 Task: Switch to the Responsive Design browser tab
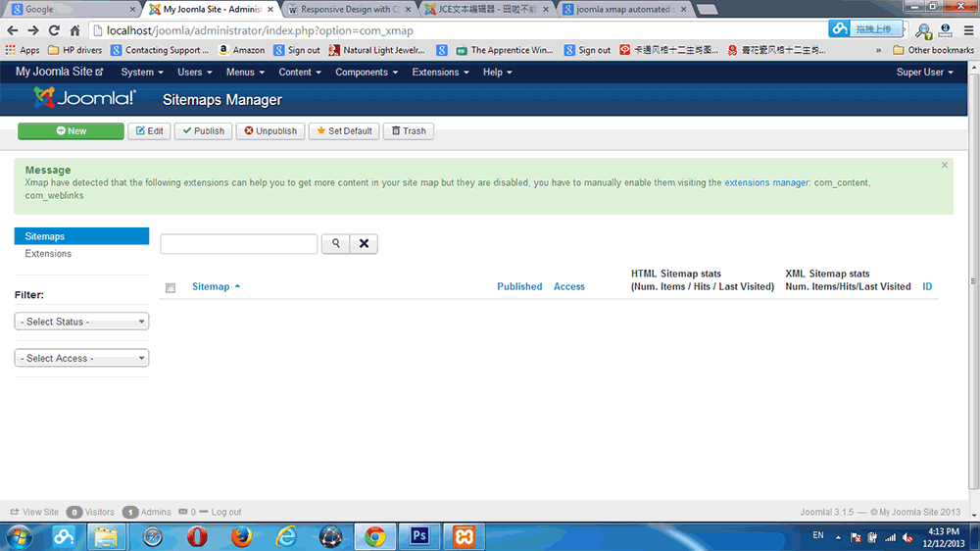(x=350, y=10)
